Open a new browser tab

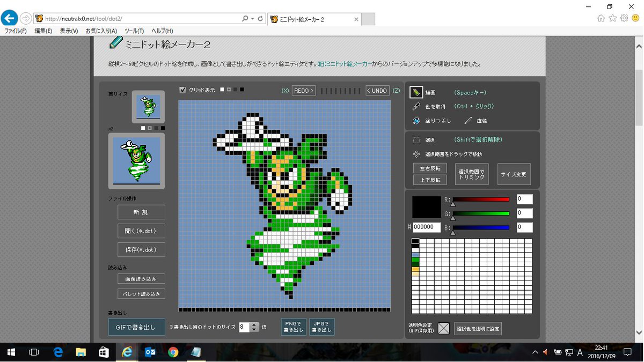coord(368,19)
